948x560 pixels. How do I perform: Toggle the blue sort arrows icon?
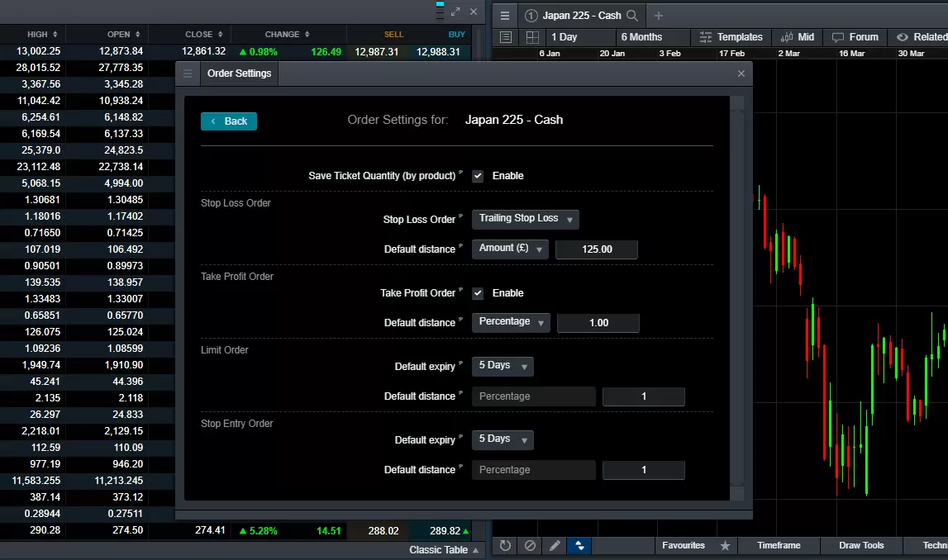click(579, 545)
